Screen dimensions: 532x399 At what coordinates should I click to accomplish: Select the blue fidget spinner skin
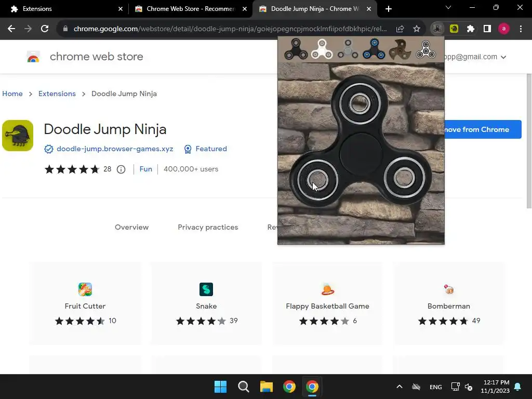point(374,49)
